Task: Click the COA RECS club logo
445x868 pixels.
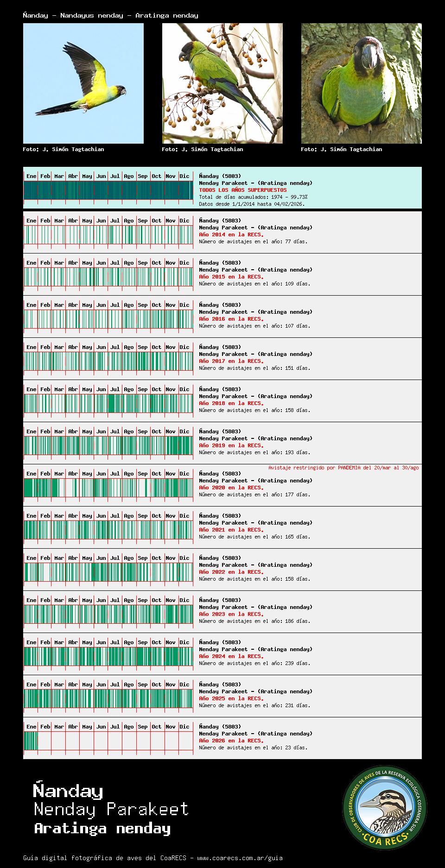Action: click(x=384, y=808)
